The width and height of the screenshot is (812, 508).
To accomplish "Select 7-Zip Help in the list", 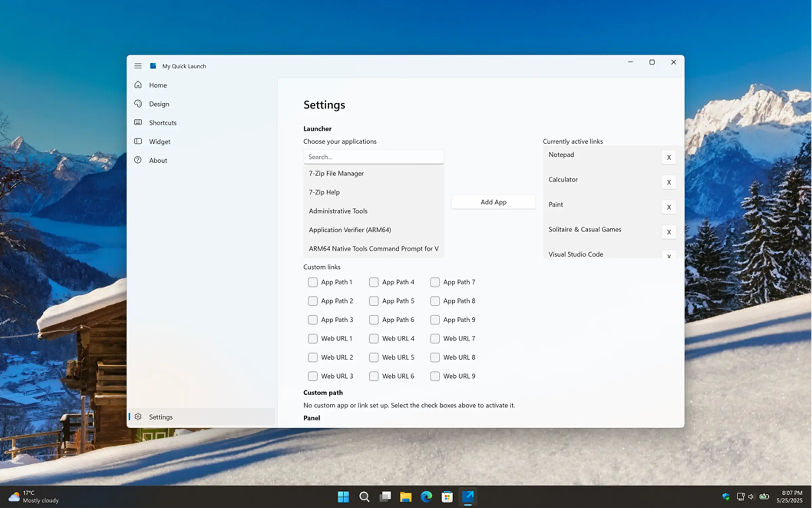I will click(374, 192).
